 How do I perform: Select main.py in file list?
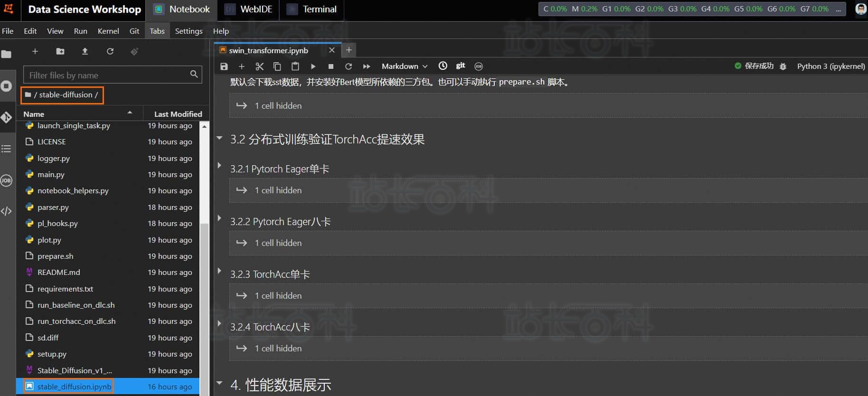pyautogui.click(x=107, y=174)
